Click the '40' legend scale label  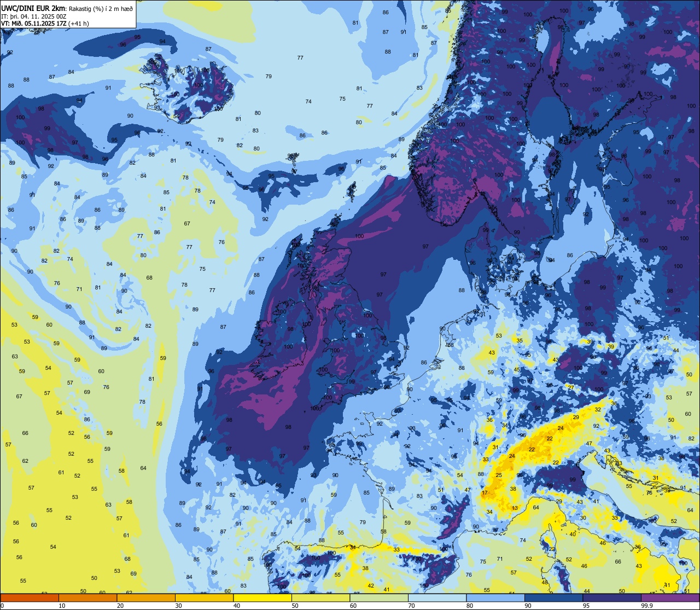(x=237, y=606)
